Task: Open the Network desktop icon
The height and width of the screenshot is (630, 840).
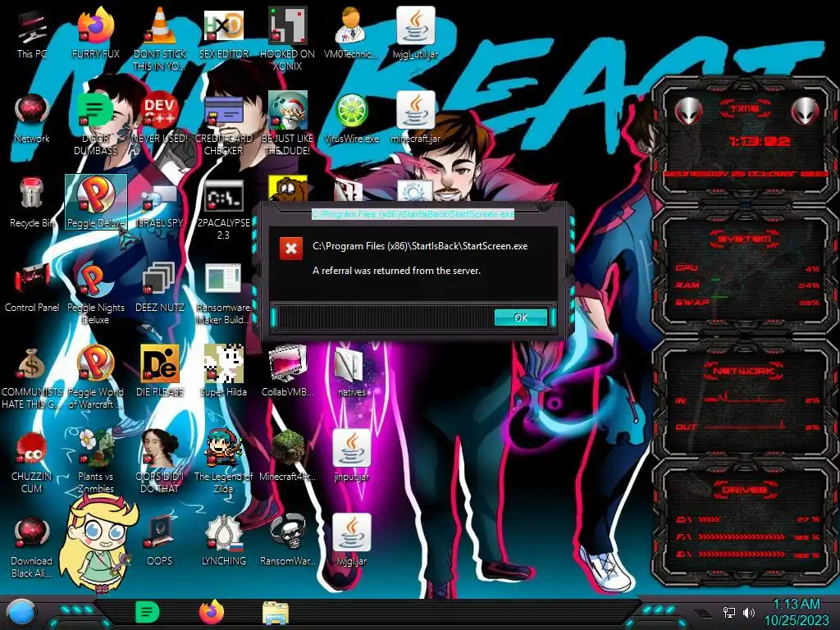Action: tap(32, 118)
